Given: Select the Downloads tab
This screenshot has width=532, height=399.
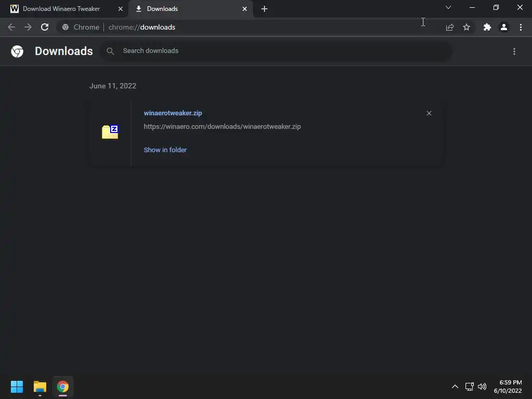Looking at the screenshot, I should [191, 9].
